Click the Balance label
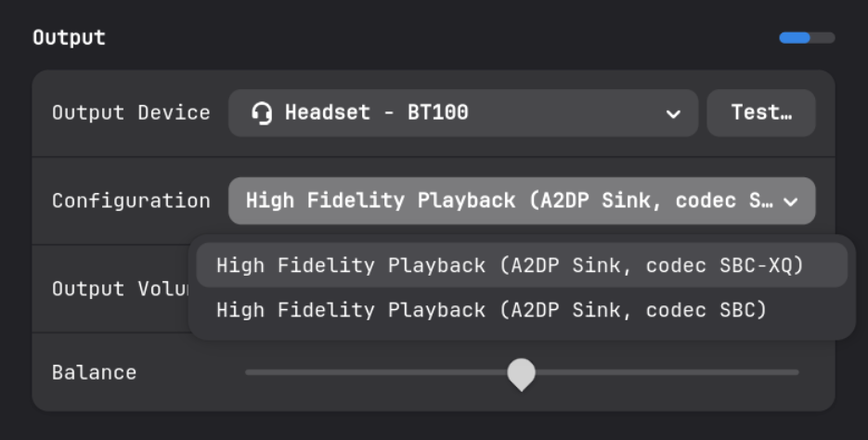 click(x=94, y=372)
